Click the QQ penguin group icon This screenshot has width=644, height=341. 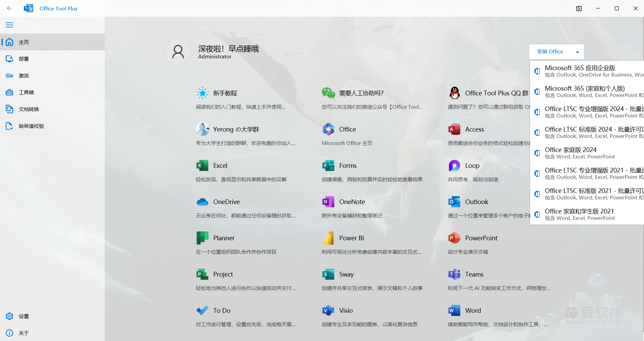[455, 93]
